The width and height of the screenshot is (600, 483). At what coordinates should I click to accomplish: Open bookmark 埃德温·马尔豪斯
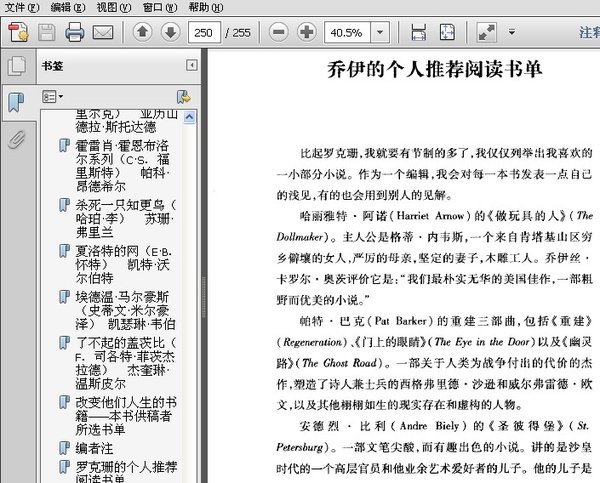pyautogui.click(x=125, y=310)
